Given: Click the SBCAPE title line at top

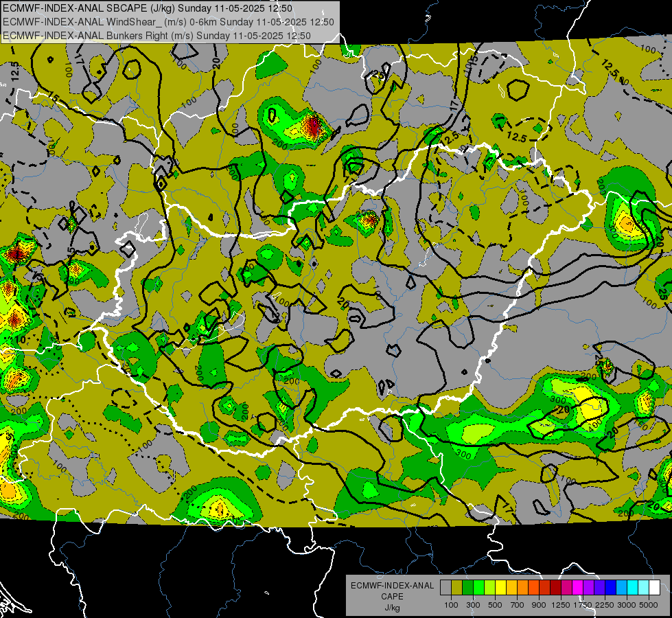Looking at the screenshot, I should 148,8.
